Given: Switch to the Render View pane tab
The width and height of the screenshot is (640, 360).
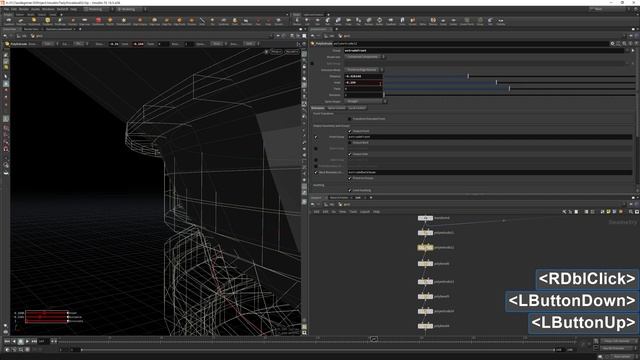Looking at the screenshot, I should click(x=31, y=29).
